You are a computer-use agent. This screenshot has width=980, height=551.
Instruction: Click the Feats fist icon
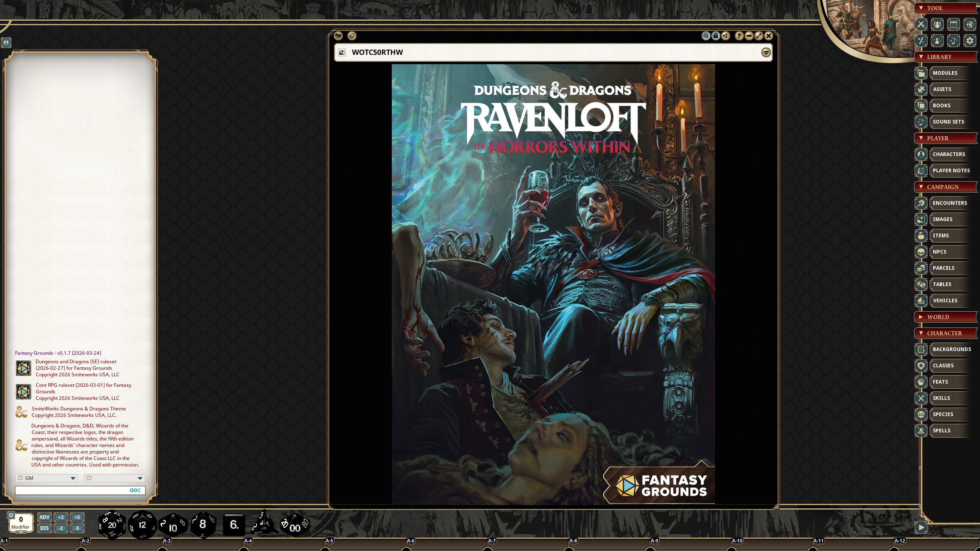[921, 382]
